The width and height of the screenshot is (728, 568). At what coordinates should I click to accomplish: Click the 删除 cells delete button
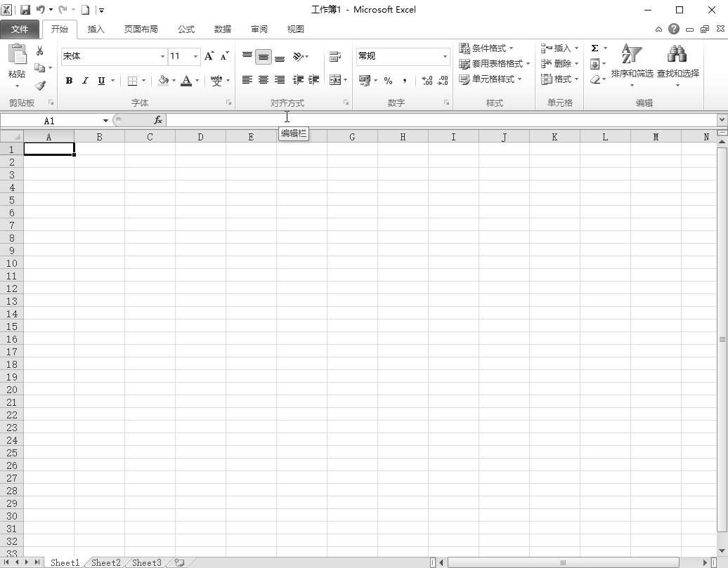coord(559,64)
